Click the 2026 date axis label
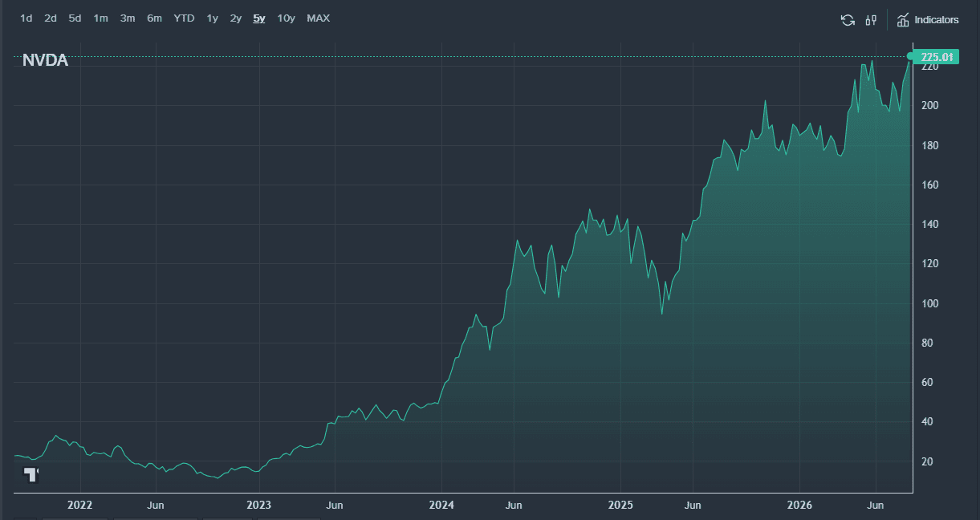This screenshot has height=520, width=980. [x=800, y=506]
